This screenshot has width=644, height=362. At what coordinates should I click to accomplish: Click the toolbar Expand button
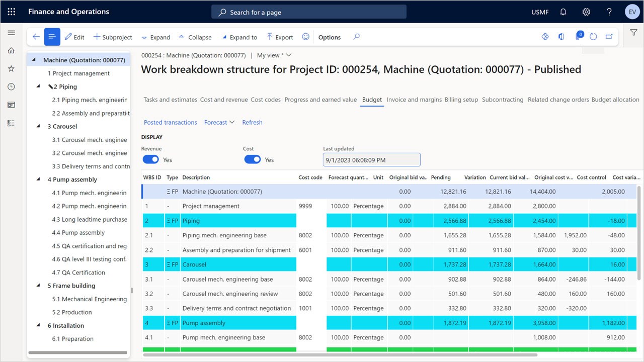pyautogui.click(x=156, y=37)
